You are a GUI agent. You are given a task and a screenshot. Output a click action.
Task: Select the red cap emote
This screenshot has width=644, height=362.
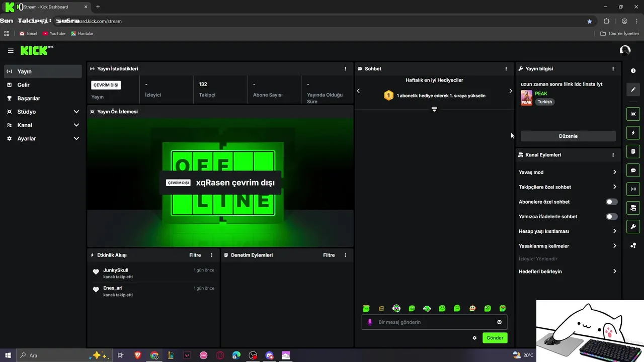472,308
